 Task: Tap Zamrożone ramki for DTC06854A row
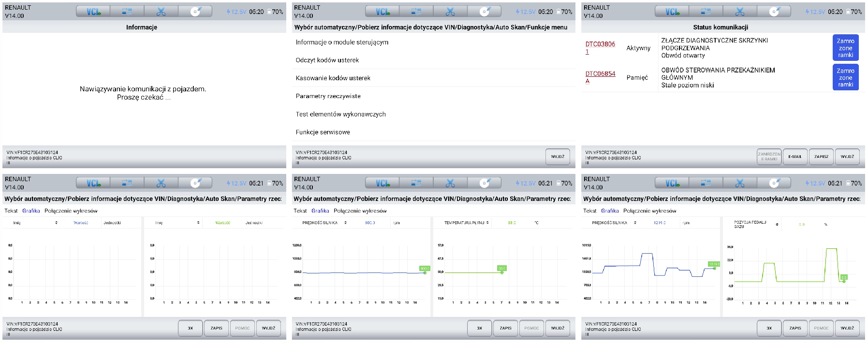tap(845, 77)
